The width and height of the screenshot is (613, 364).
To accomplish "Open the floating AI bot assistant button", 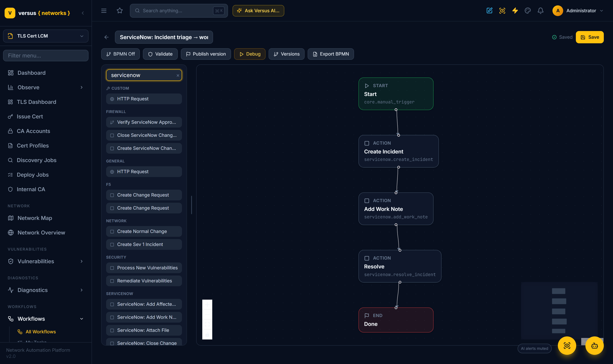I will (x=594, y=346).
